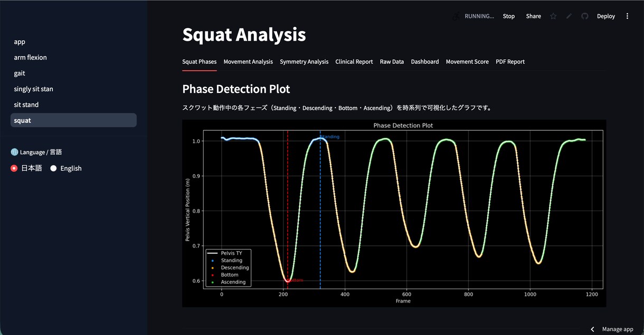The image size is (644, 335).
Task: Switch to the Clinical Report tab
Action: [x=354, y=62]
